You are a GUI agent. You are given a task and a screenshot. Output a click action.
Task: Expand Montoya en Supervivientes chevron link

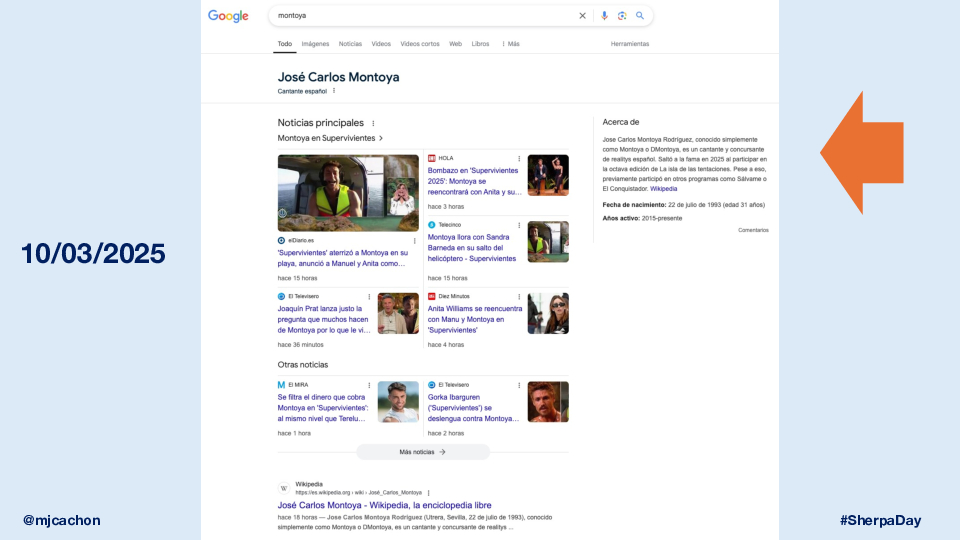coord(330,138)
